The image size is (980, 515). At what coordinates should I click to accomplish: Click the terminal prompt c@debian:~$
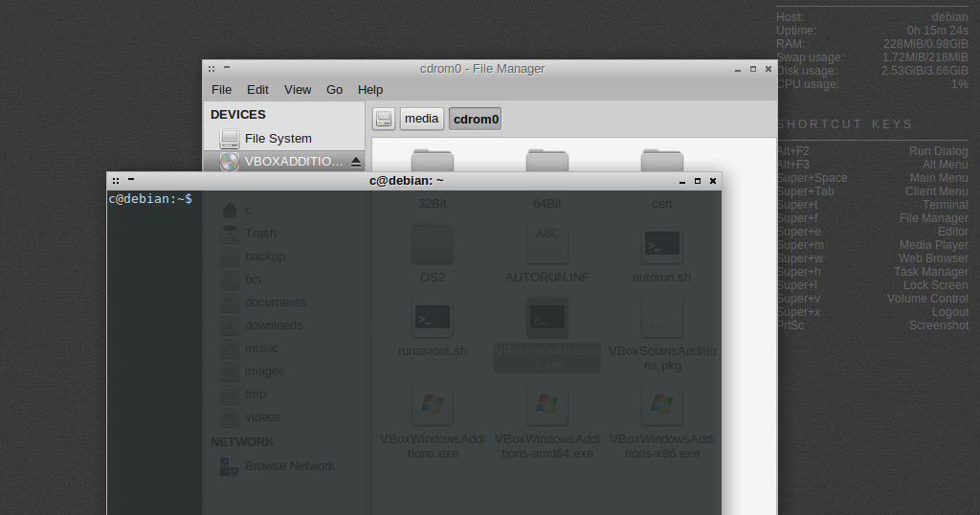point(150,199)
